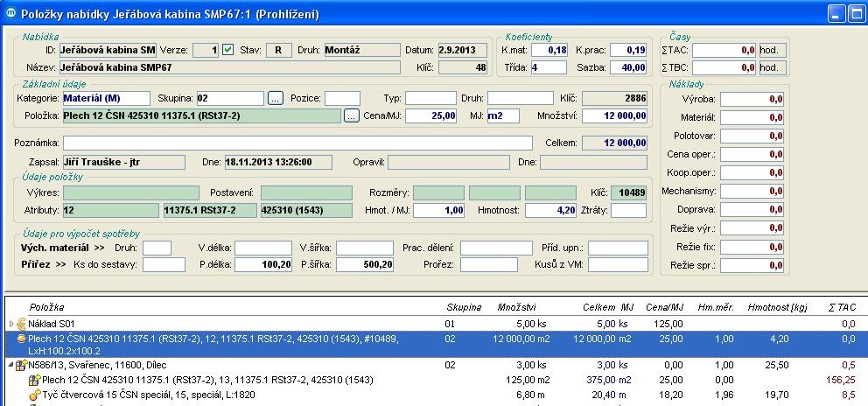The image size is (868, 406).
Task: Click the Položka column header
Action: pyautogui.click(x=46, y=307)
